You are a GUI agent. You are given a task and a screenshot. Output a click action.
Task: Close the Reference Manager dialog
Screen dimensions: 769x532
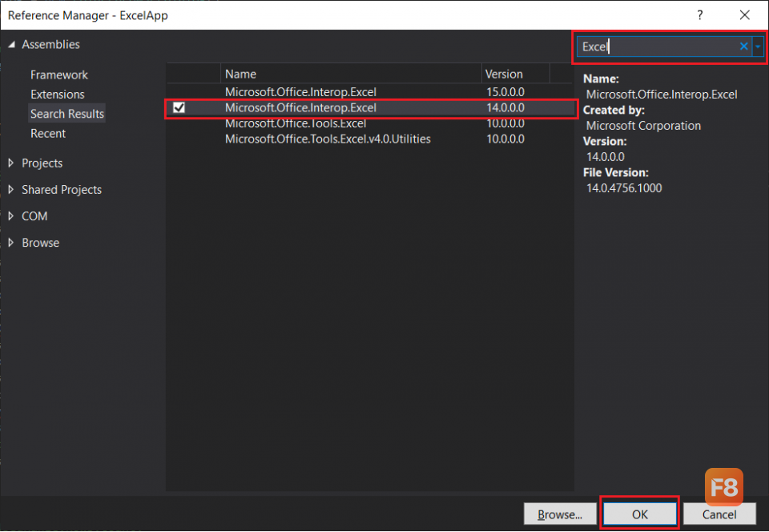744,15
